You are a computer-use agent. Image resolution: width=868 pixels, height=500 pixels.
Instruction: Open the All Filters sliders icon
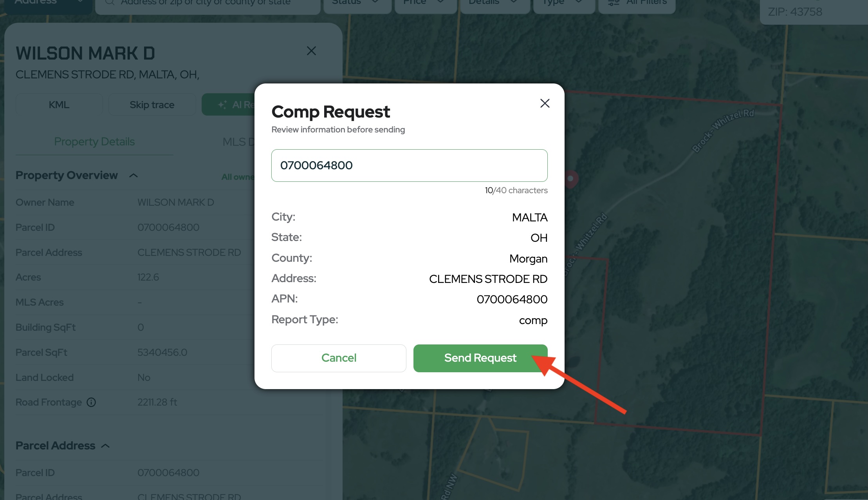coord(614,2)
